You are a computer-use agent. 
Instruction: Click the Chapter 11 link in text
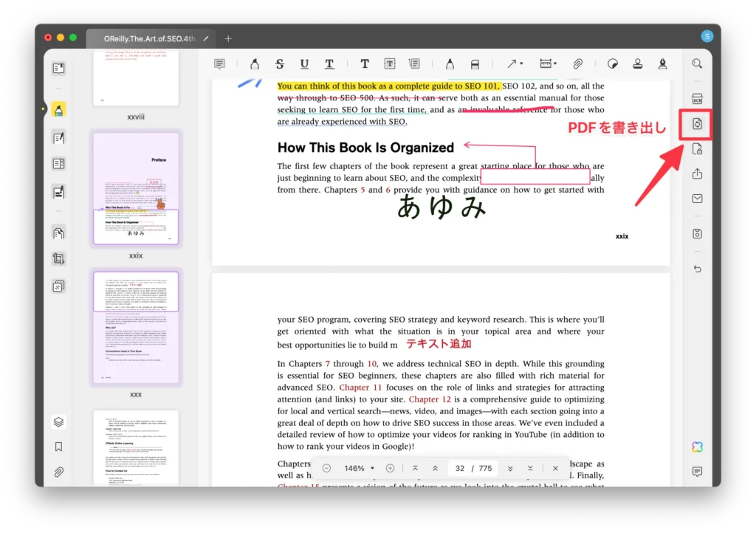coord(360,387)
